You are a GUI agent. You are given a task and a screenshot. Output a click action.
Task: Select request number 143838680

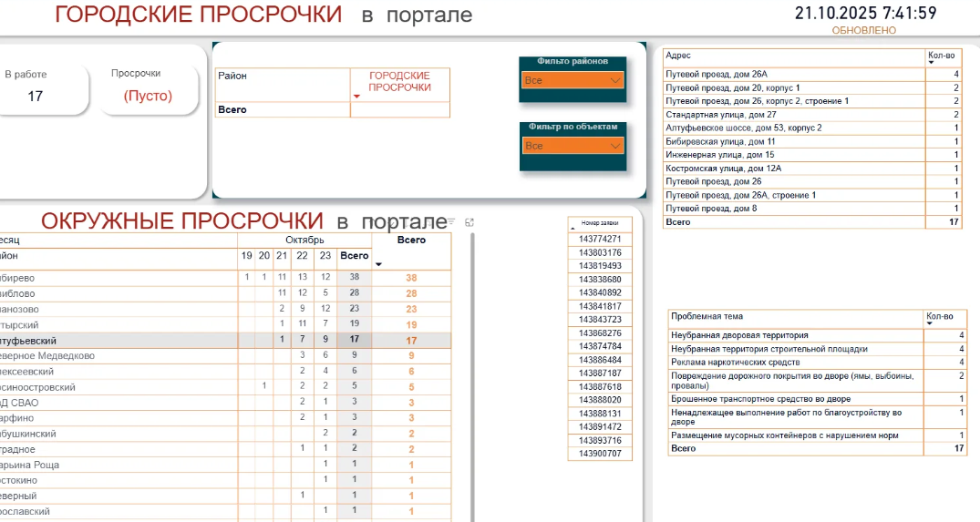(x=600, y=280)
